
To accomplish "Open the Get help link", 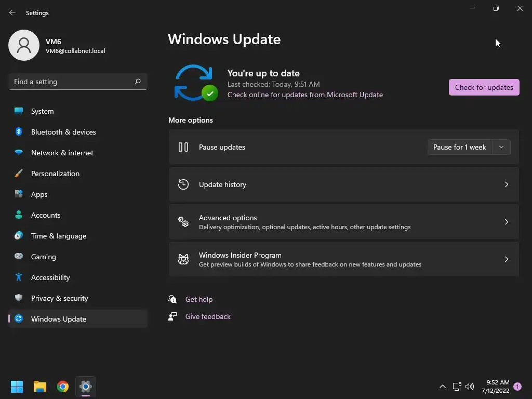I will 199,299.
